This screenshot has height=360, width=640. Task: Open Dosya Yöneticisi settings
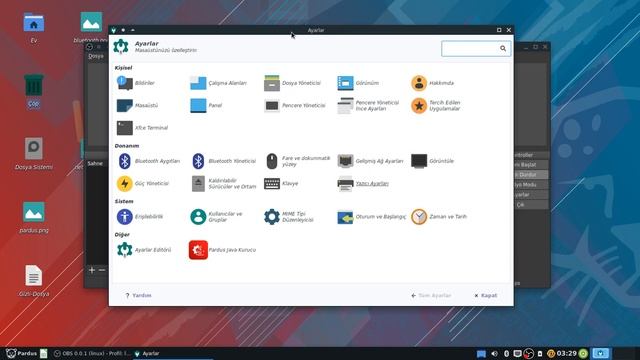[292, 83]
